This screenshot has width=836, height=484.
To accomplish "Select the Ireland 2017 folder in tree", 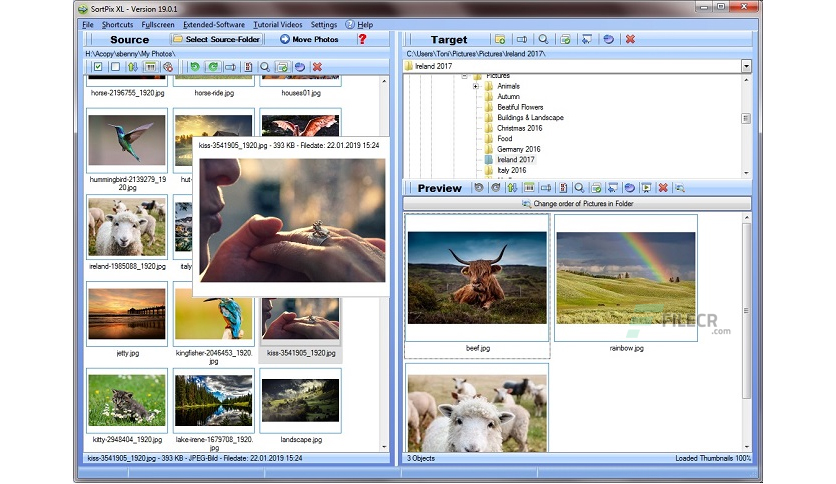I will point(516,159).
